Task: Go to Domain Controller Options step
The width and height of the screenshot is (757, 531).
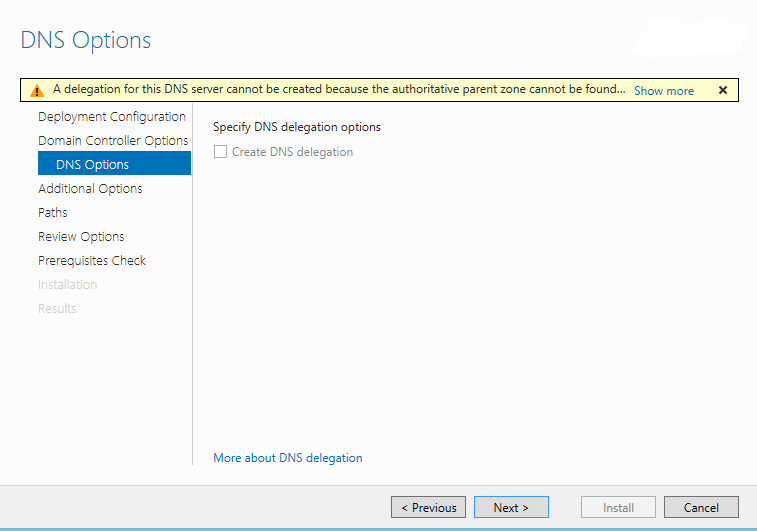Action: click(x=113, y=141)
